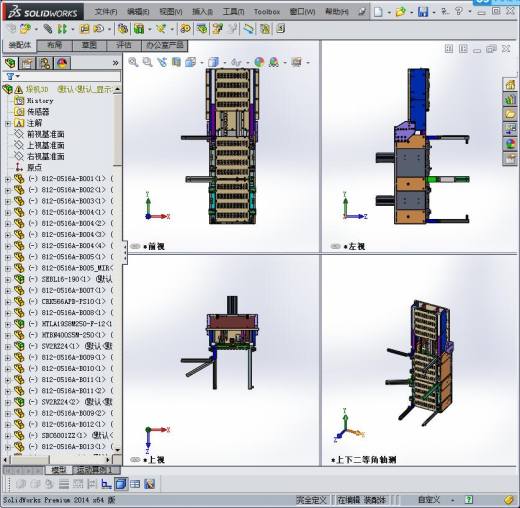Toggle link view icon in Top viewport label
The height and width of the screenshot is (508, 520).
click(x=135, y=460)
